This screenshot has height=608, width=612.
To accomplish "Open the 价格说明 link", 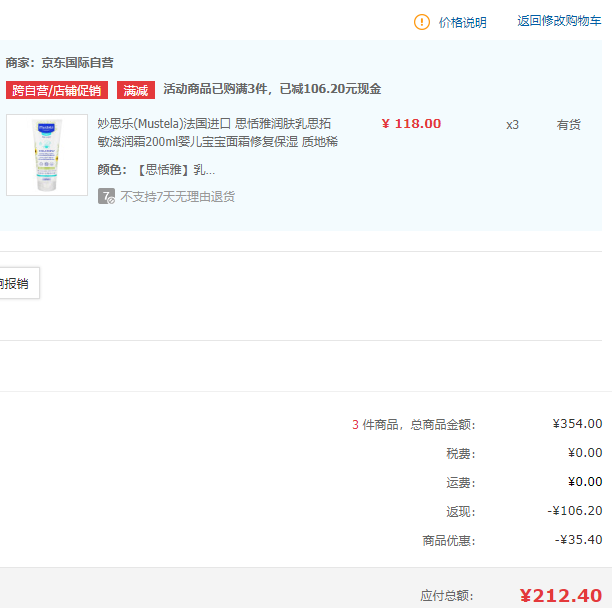I will click(463, 22).
